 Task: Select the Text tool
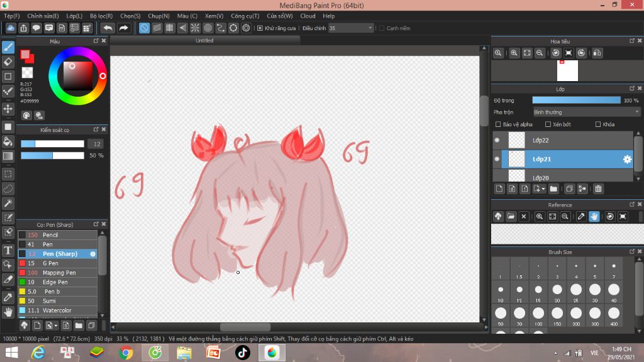(8, 250)
